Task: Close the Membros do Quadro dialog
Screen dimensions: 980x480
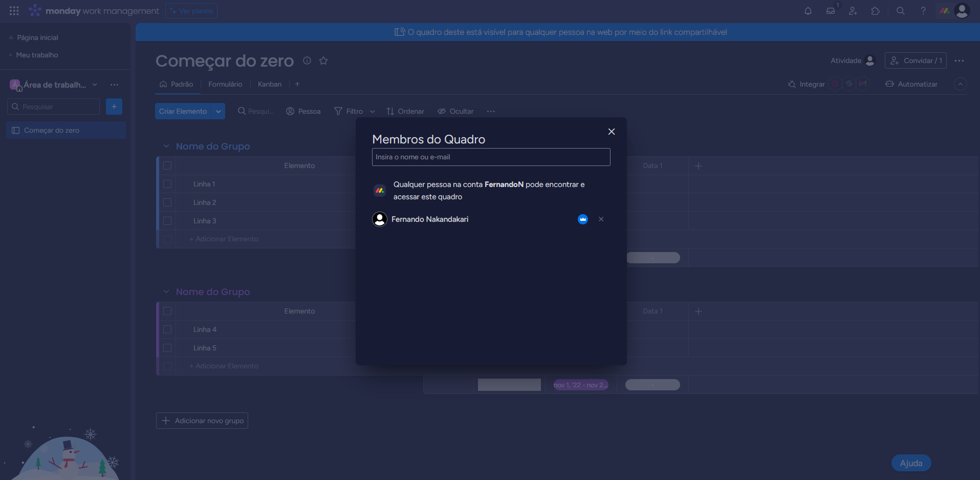Action: click(612, 132)
